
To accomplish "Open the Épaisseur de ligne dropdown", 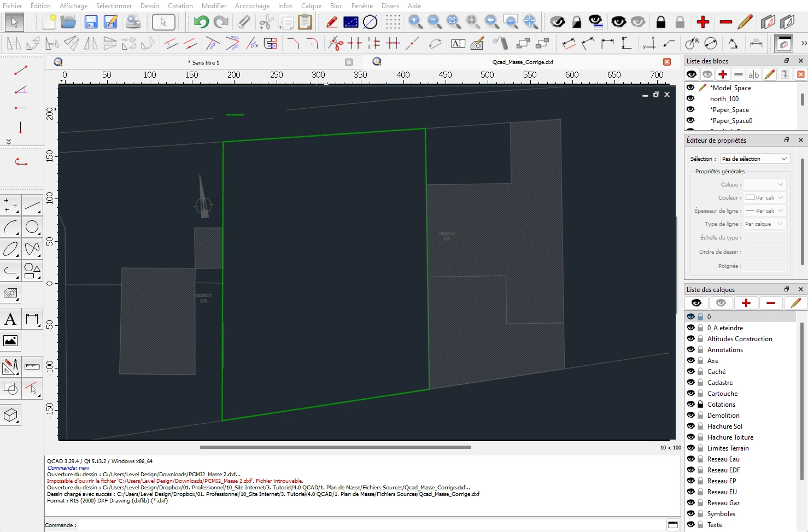I will [x=765, y=211].
